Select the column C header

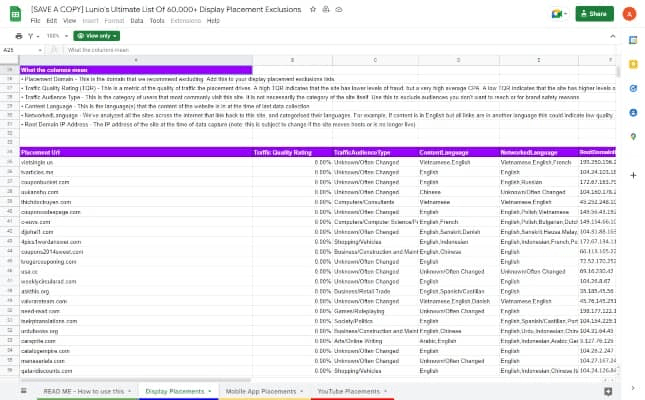[x=375, y=60]
